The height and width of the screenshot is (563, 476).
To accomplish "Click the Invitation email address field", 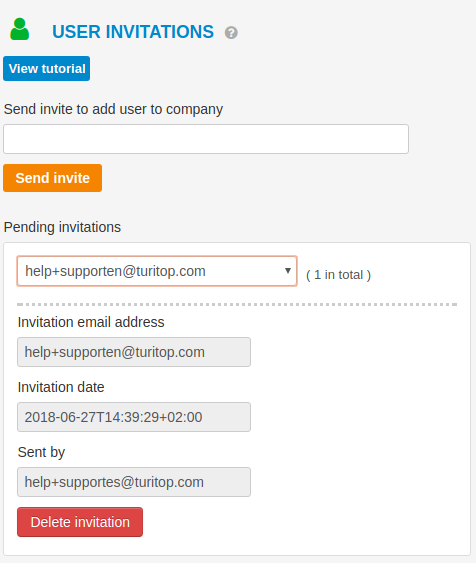I will click(x=134, y=352).
